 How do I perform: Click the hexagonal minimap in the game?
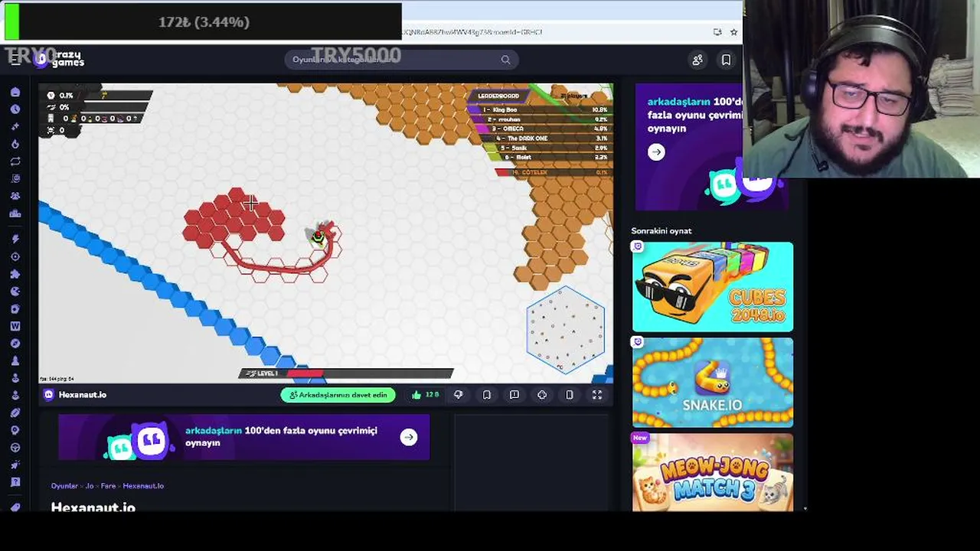coord(566,329)
